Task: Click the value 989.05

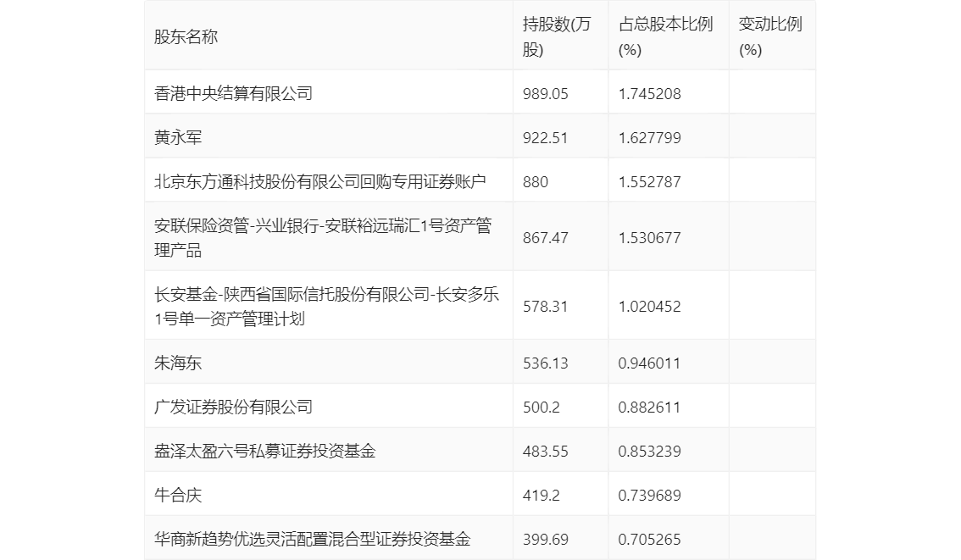Action: point(546,94)
